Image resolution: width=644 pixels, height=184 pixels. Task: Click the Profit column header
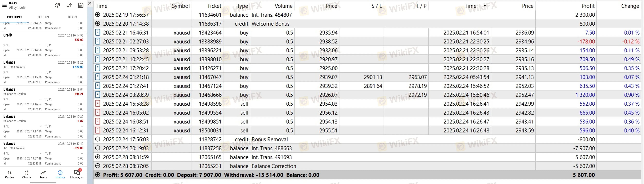(588, 6)
